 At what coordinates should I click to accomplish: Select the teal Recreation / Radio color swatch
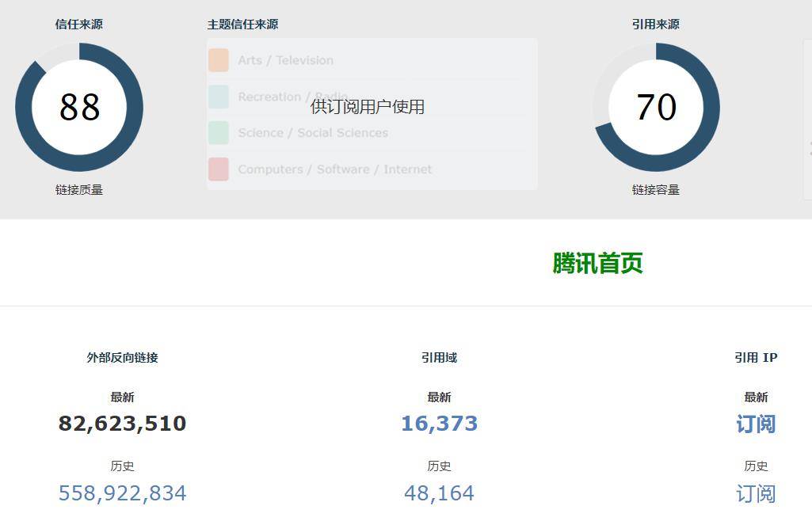pos(219,97)
